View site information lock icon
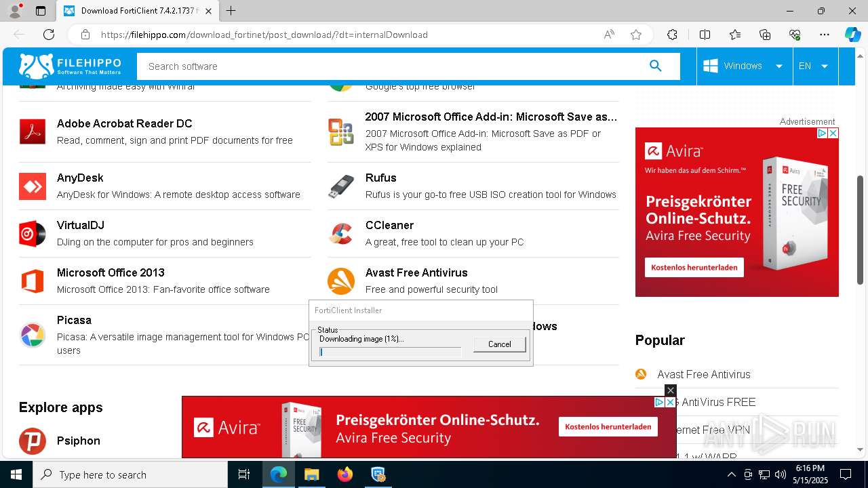The width and height of the screenshot is (868, 488). pyautogui.click(x=85, y=35)
